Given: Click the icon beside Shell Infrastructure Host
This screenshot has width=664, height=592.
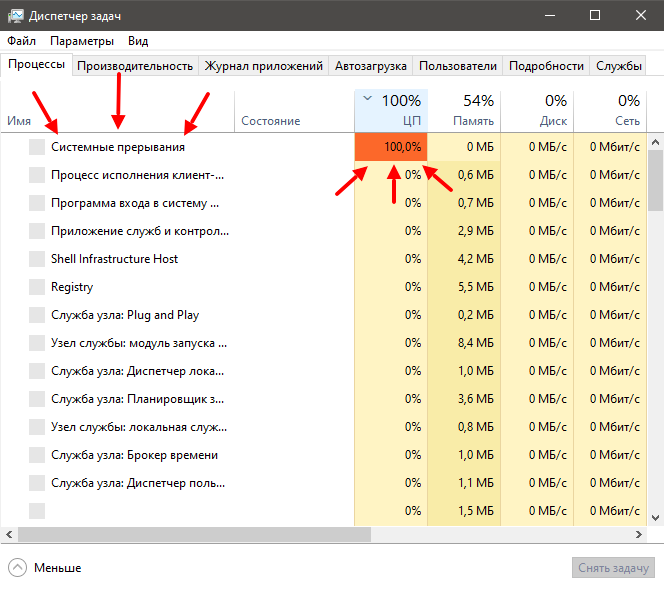Looking at the screenshot, I should 37,259.
